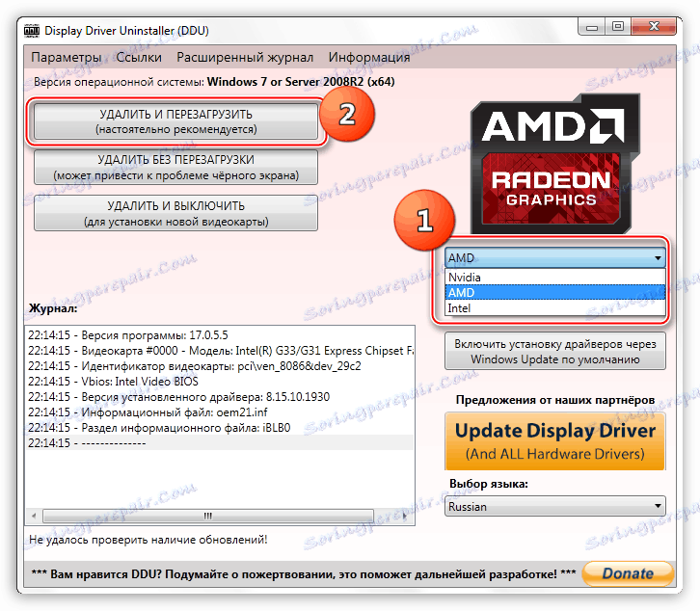
Task: Open the Параметры menu
Action: tap(67, 57)
